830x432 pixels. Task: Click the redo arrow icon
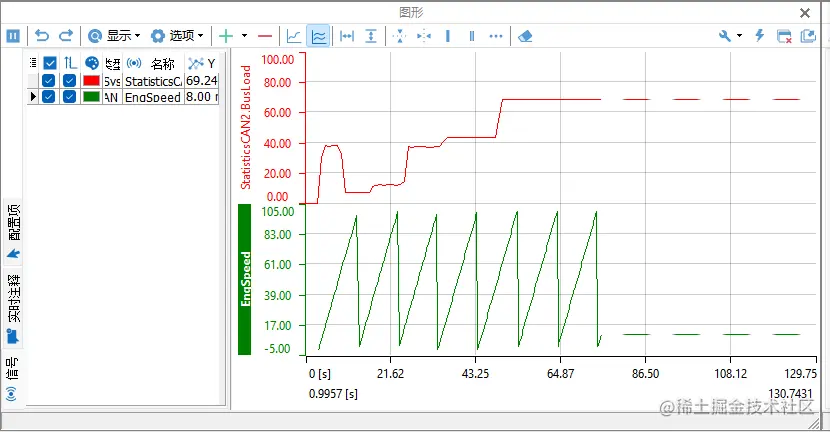(66, 36)
